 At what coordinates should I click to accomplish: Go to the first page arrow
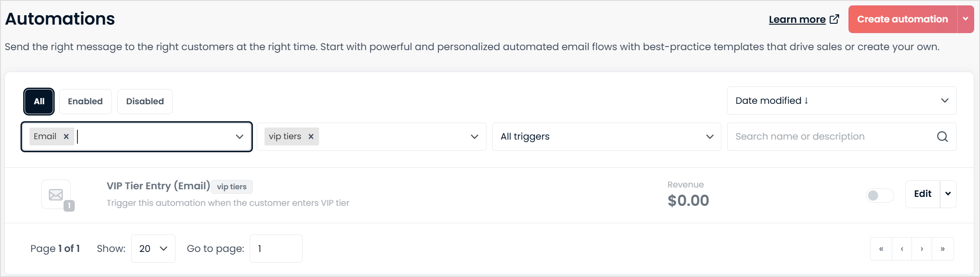click(x=881, y=249)
